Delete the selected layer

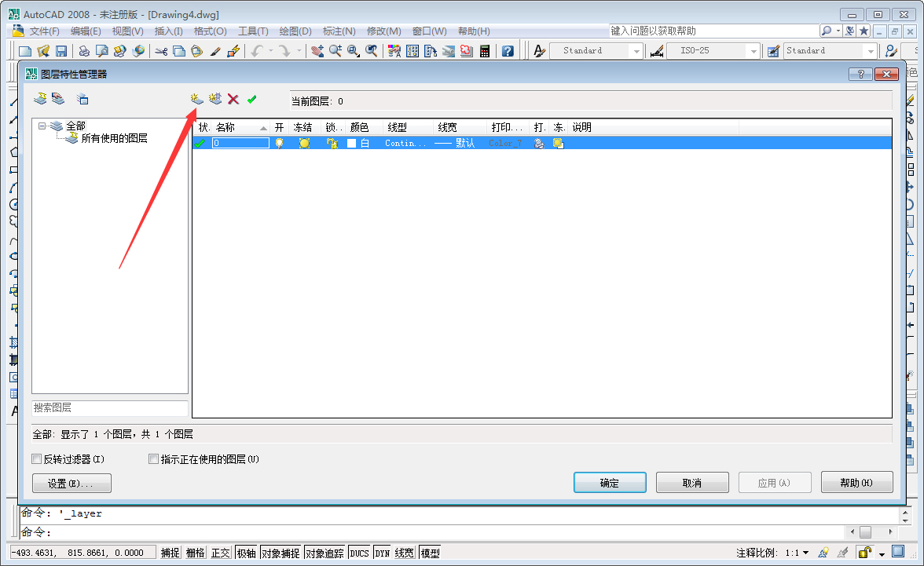click(233, 99)
